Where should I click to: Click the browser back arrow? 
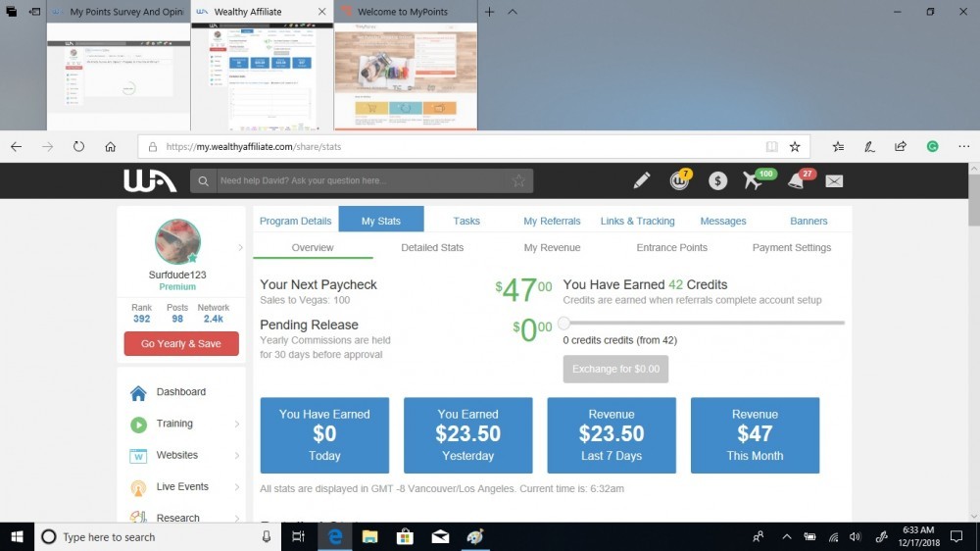click(17, 146)
